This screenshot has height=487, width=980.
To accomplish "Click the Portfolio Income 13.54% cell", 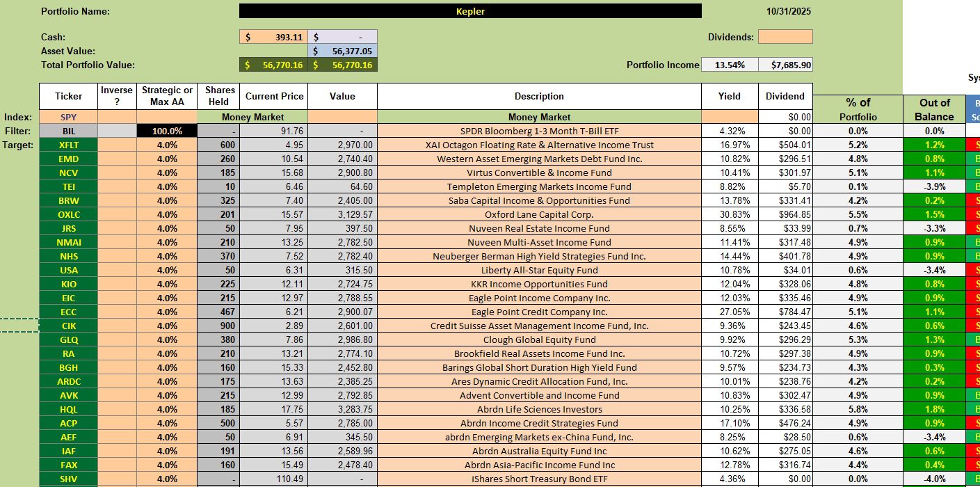I will coord(730,65).
